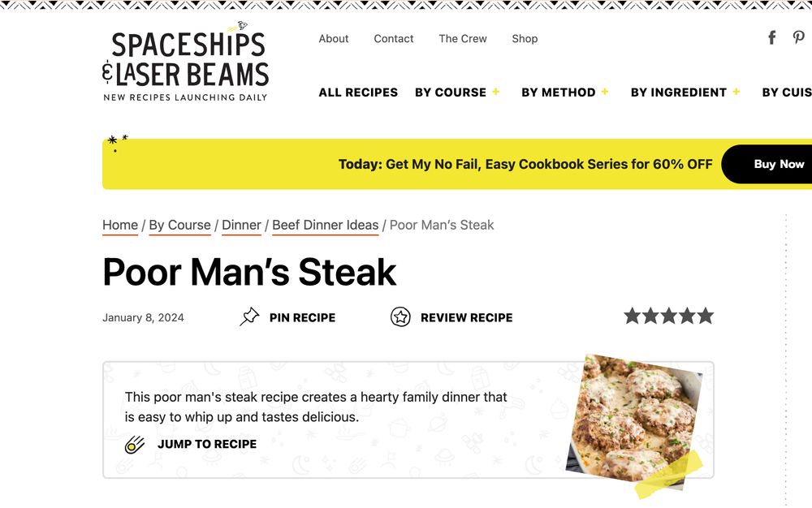This screenshot has height=508, width=812.
Task: Open the Shop menu item
Action: (x=525, y=38)
